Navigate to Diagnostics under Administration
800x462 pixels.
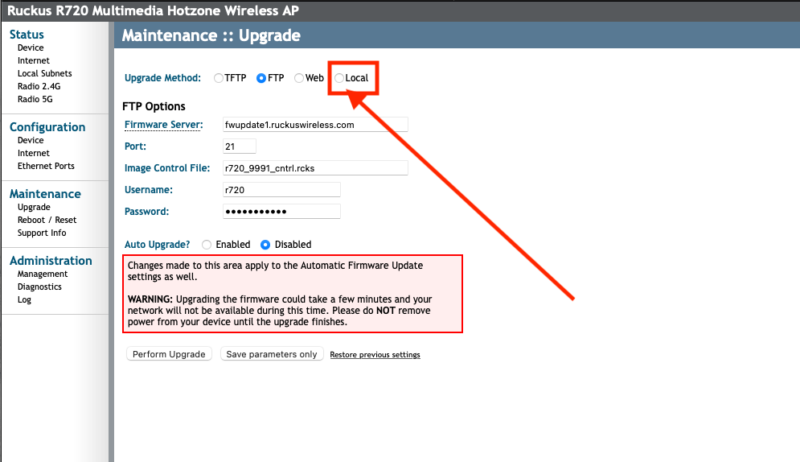click(x=39, y=287)
